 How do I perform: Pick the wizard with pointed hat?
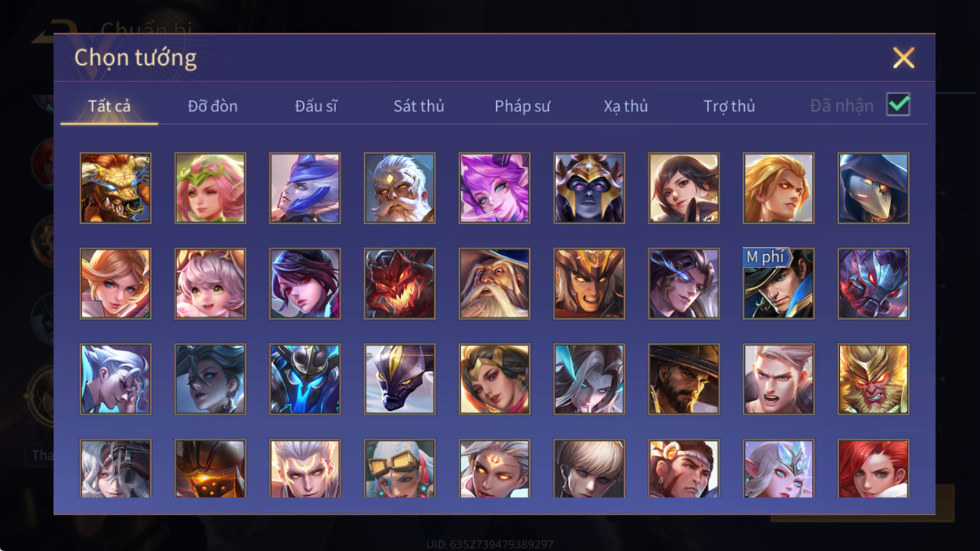coord(494,283)
